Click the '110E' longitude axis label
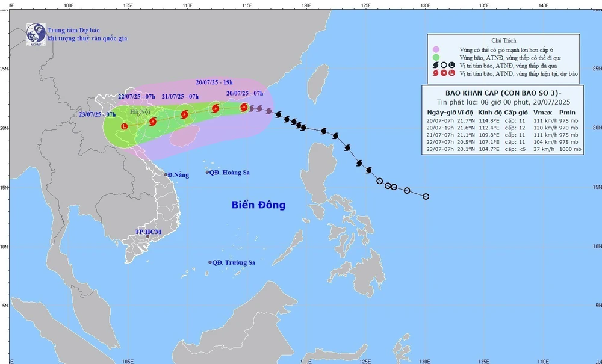The height and width of the screenshot is (364, 602). pyautogui.click(x=187, y=5)
